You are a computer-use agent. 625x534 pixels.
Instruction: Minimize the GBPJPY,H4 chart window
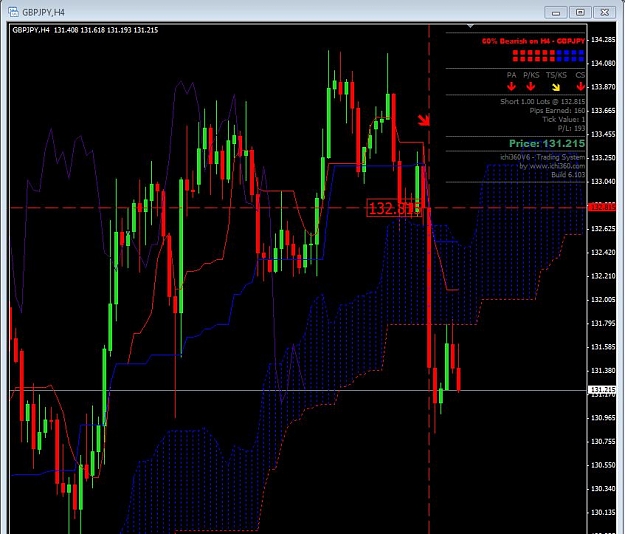(x=556, y=12)
